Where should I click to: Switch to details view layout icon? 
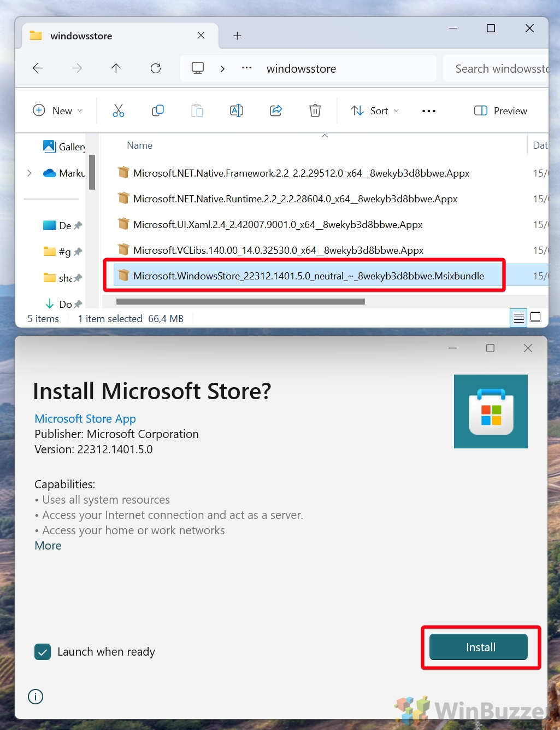tap(519, 318)
